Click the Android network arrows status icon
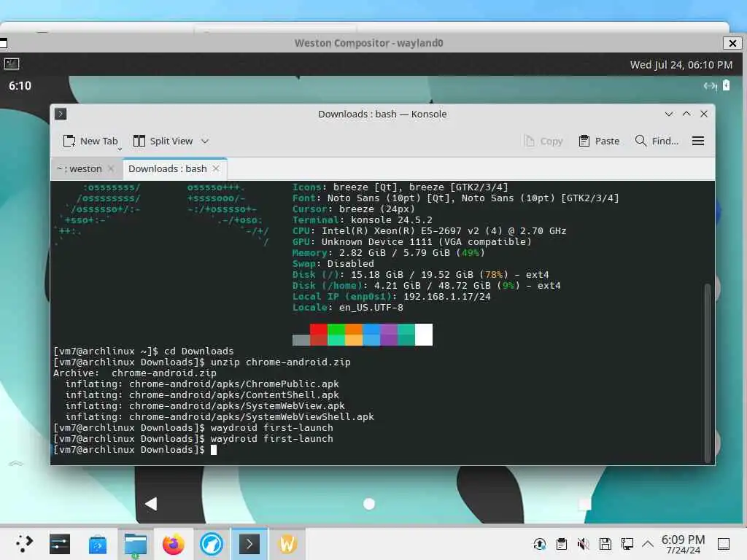747x560 pixels. coord(711,86)
